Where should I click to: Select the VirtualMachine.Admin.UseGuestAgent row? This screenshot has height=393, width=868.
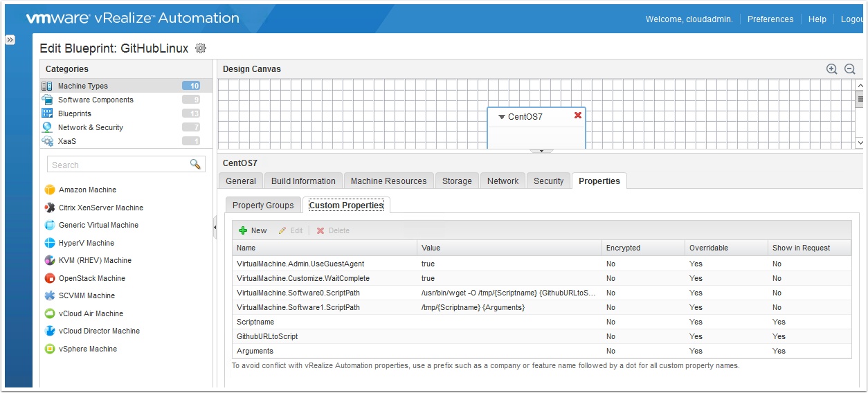point(542,264)
